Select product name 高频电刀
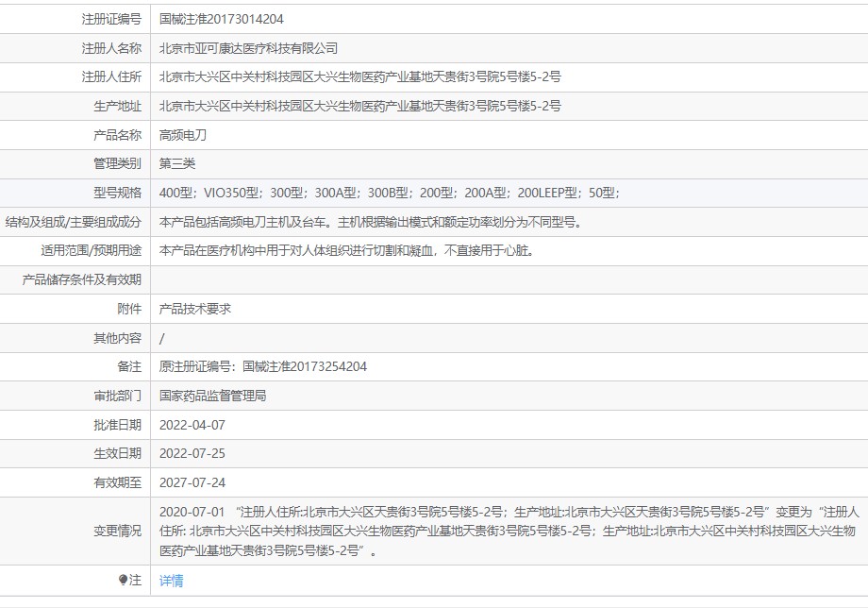Screen dimensions: 868x608 tap(183, 135)
